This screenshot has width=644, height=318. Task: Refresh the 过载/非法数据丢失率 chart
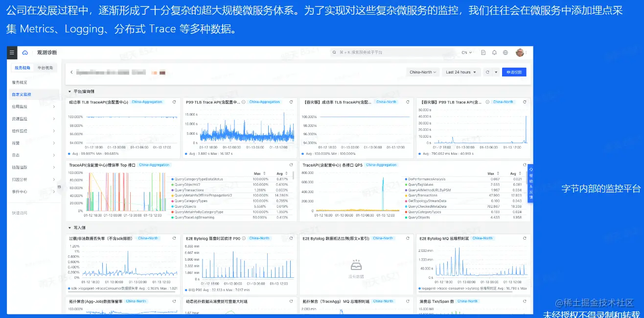(175, 238)
